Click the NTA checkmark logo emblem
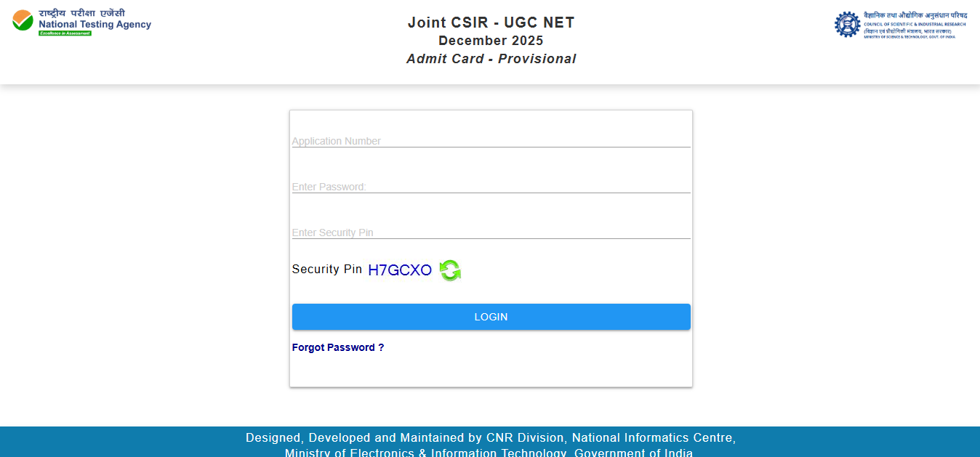This screenshot has width=980, height=457. click(23, 20)
